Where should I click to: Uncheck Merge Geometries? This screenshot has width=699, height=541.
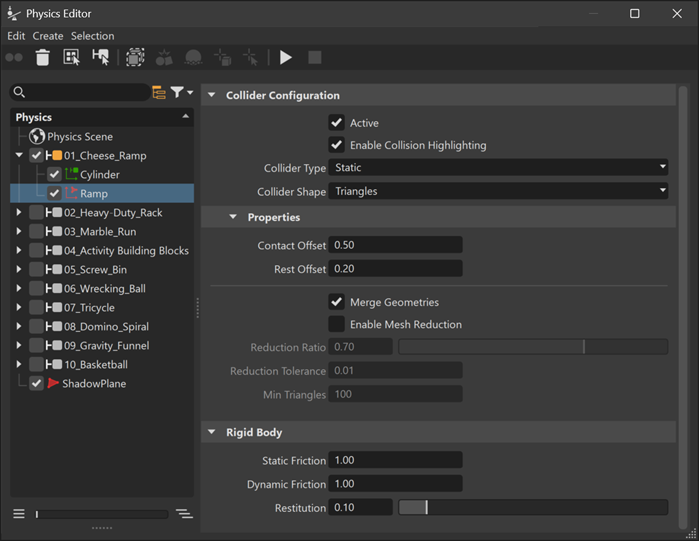point(337,302)
